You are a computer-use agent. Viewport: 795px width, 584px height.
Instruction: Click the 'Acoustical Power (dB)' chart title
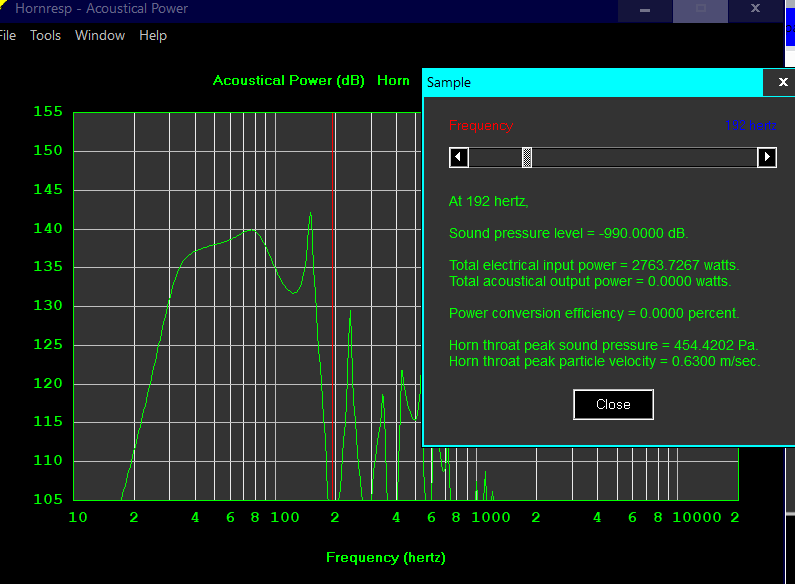[x=288, y=81]
